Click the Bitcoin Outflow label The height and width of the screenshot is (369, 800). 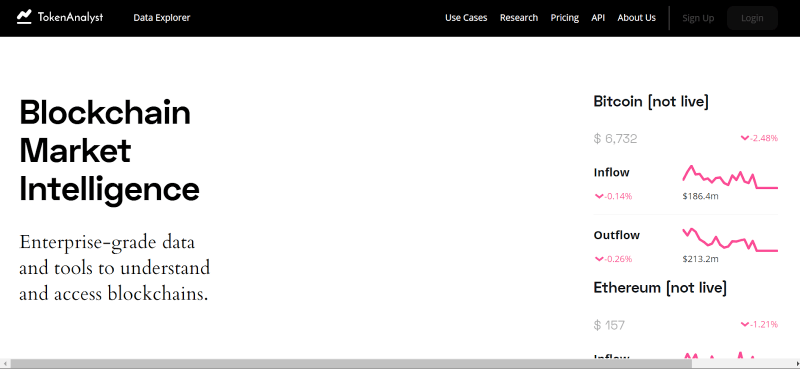(x=616, y=235)
